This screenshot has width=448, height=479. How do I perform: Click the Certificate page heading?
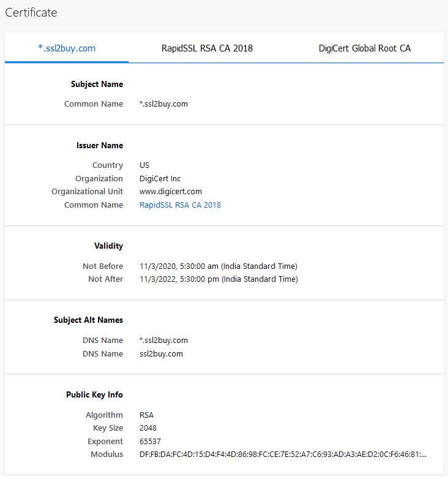point(31,12)
